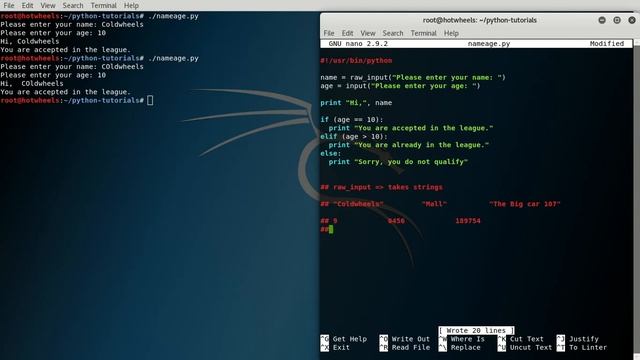Open Help menu in nano terminal window
The image size is (640, 360).
451,33
